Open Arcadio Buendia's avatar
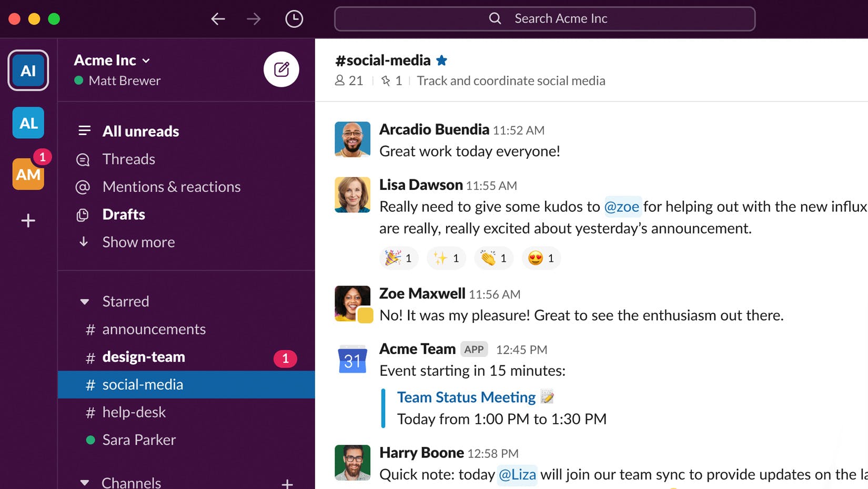The width and height of the screenshot is (868, 489). coord(352,139)
